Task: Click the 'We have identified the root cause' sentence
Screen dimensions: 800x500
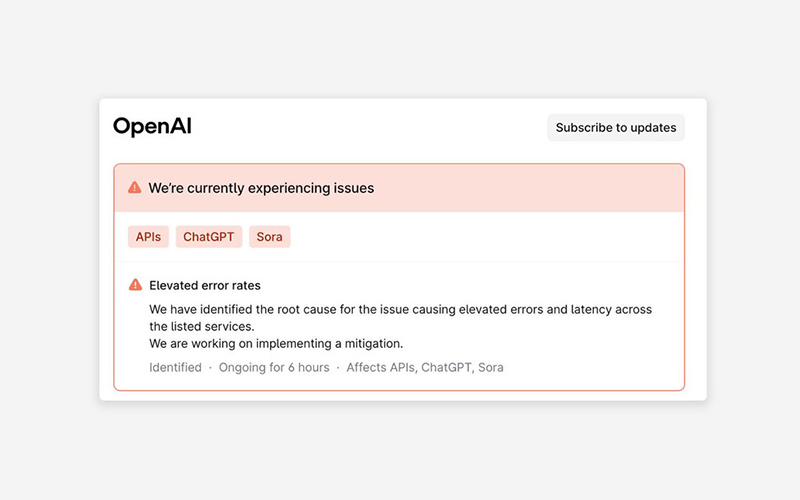Action: pos(401,317)
